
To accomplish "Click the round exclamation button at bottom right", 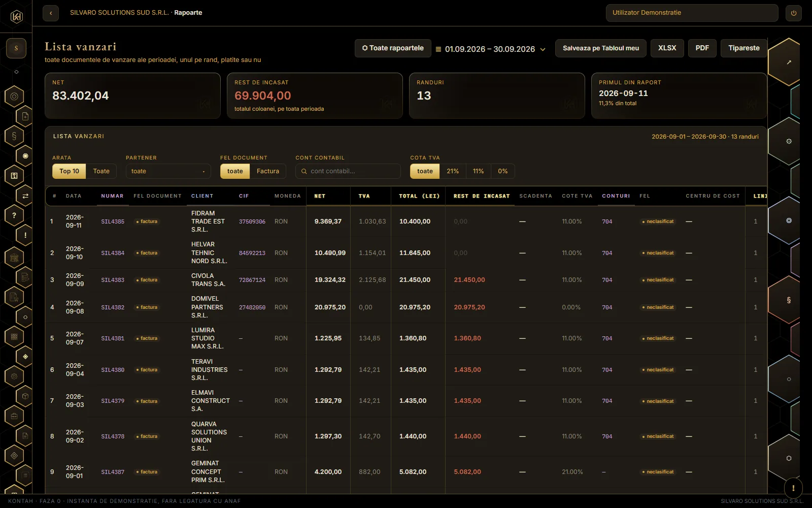I will (793, 488).
